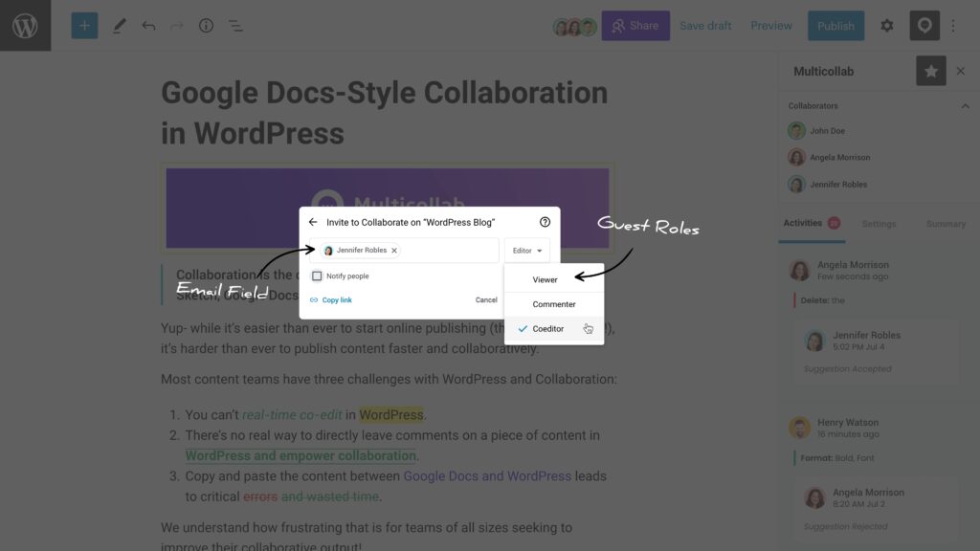This screenshot has height=551, width=980.
Task: Open the invite dialog help icon
Action: (x=545, y=222)
